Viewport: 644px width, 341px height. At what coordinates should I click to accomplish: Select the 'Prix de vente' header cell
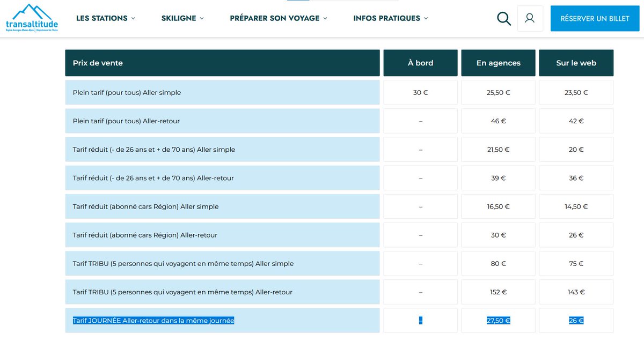(222, 63)
